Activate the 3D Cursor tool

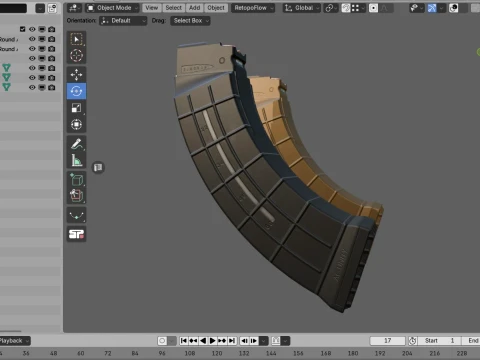76,55
